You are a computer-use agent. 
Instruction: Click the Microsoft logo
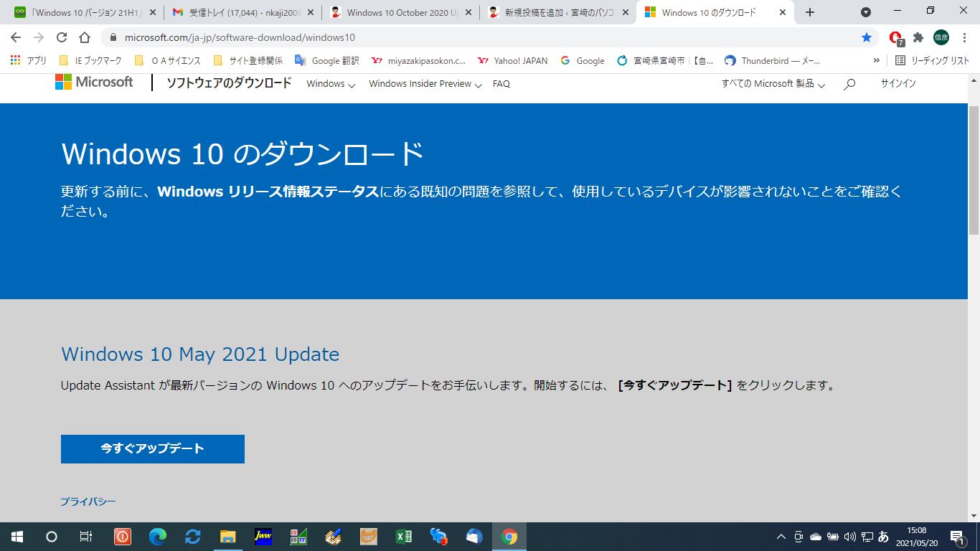pos(94,82)
